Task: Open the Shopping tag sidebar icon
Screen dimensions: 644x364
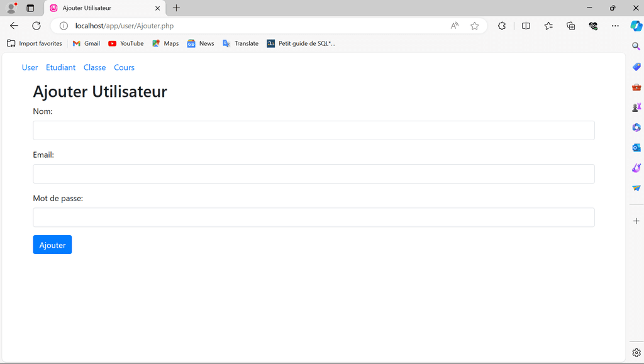Action: pos(636,67)
